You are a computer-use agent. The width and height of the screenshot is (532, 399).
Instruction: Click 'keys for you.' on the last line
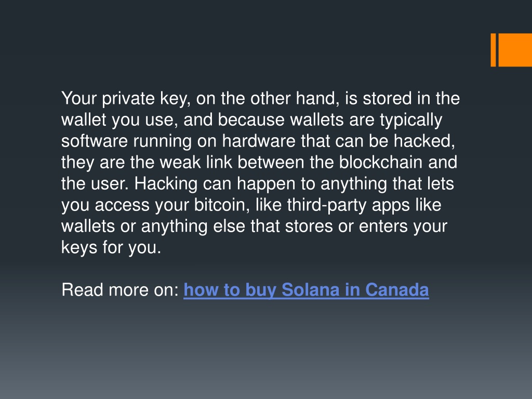pyautogui.click(x=111, y=247)
